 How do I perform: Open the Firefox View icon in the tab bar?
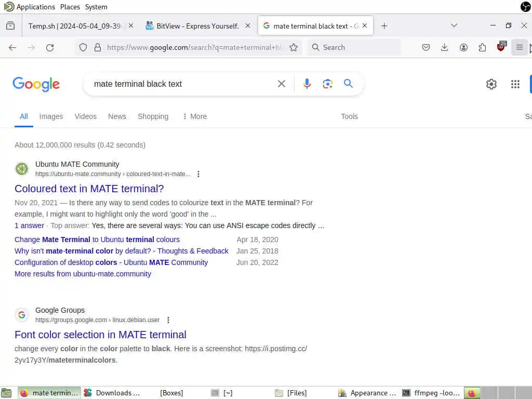tap(10, 26)
